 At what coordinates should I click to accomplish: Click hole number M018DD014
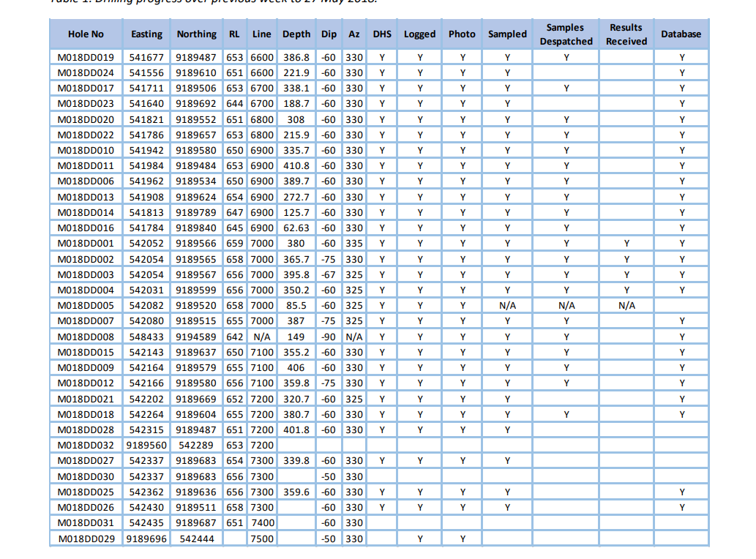pyautogui.click(x=86, y=212)
